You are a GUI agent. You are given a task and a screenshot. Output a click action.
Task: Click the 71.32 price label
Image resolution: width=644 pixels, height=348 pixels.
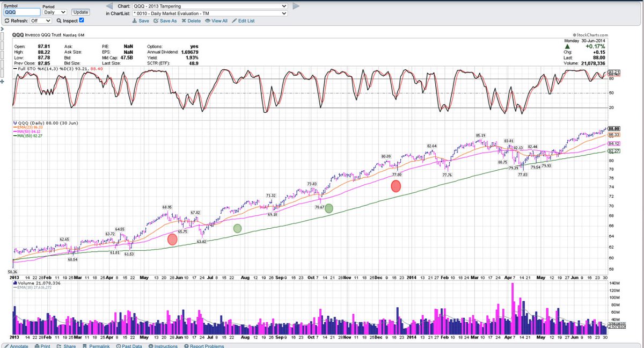tap(271, 195)
